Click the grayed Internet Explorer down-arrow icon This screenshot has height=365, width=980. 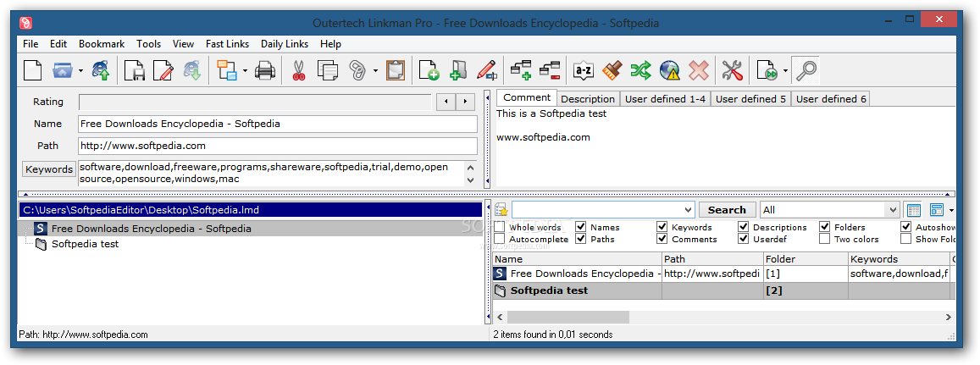(x=192, y=70)
